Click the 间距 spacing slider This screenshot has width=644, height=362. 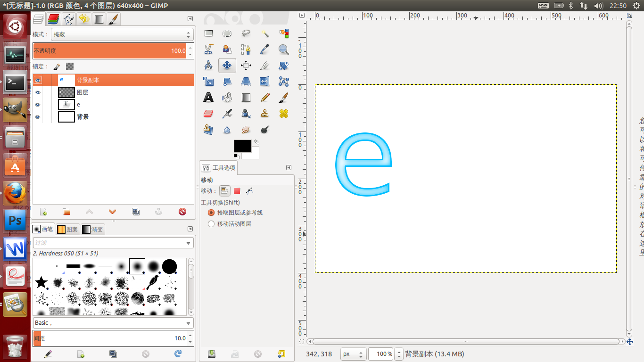tap(110, 338)
